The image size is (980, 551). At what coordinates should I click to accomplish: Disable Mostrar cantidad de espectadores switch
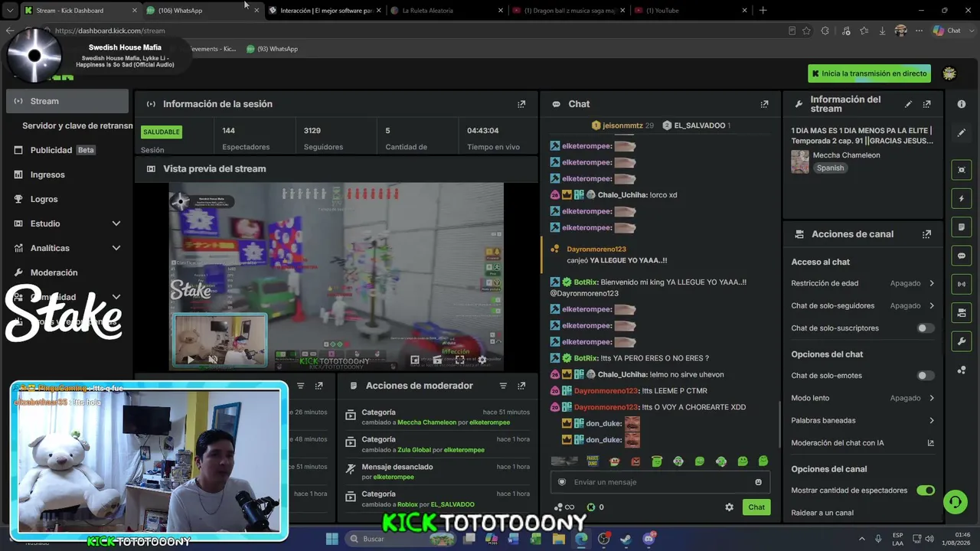926,491
